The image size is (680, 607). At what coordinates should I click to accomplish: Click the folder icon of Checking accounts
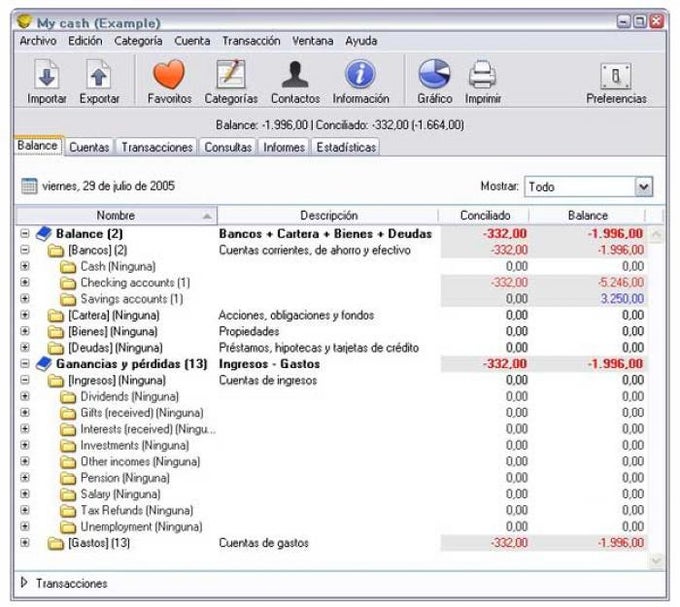[x=68, y=283]
